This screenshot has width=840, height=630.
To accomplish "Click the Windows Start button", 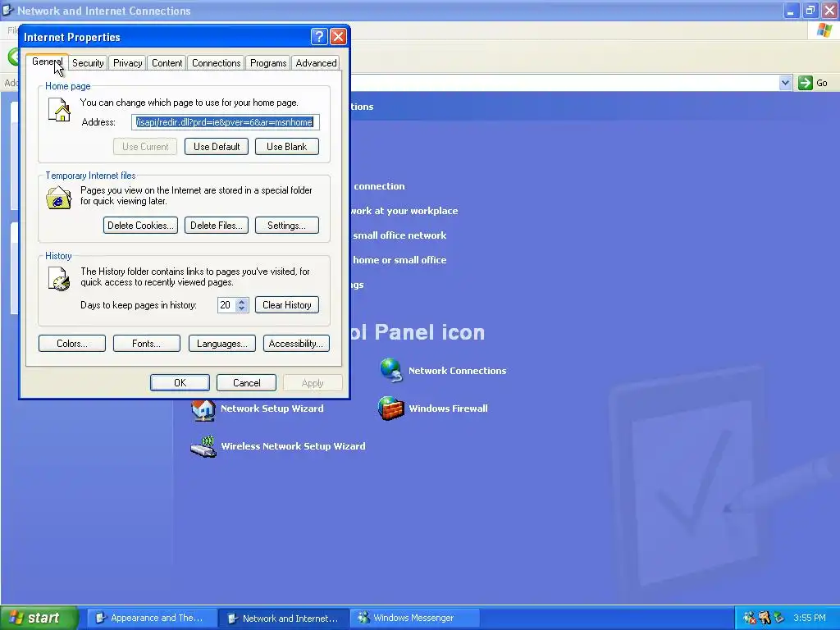I will pos(39,618).
